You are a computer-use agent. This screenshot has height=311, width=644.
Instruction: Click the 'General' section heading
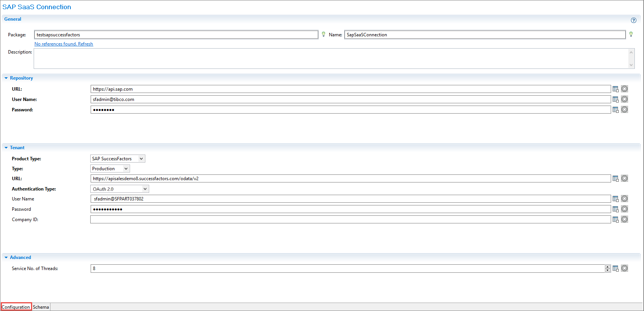point(13,19)
